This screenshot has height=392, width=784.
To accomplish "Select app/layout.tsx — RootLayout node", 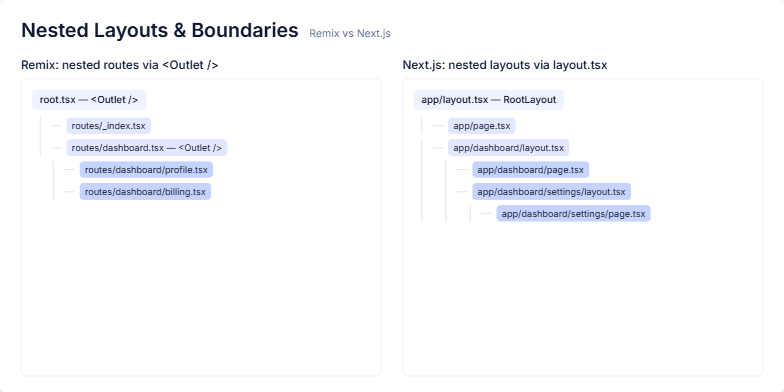I will (x=488, y=100).
